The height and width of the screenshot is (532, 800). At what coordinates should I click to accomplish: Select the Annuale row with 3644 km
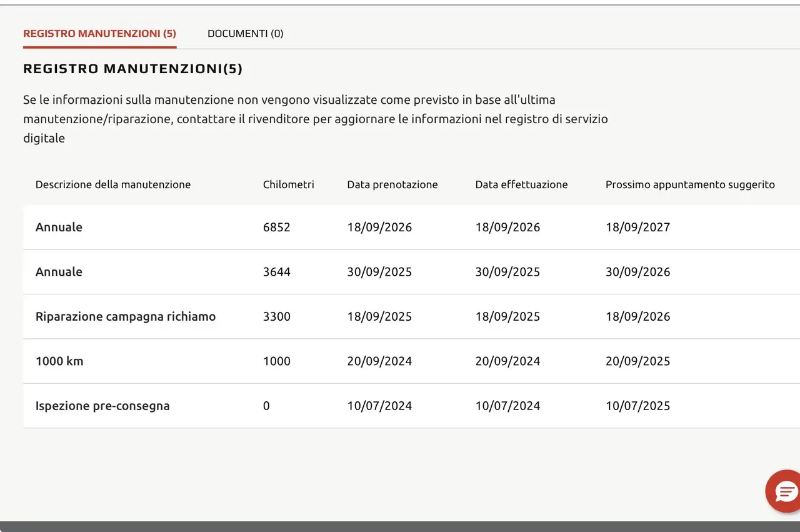coord(411,272)
